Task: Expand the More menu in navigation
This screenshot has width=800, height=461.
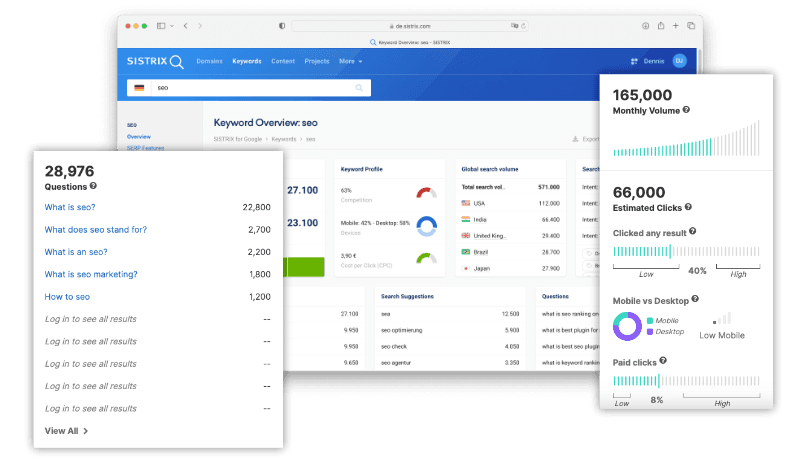Action: [x=350, y=61]
